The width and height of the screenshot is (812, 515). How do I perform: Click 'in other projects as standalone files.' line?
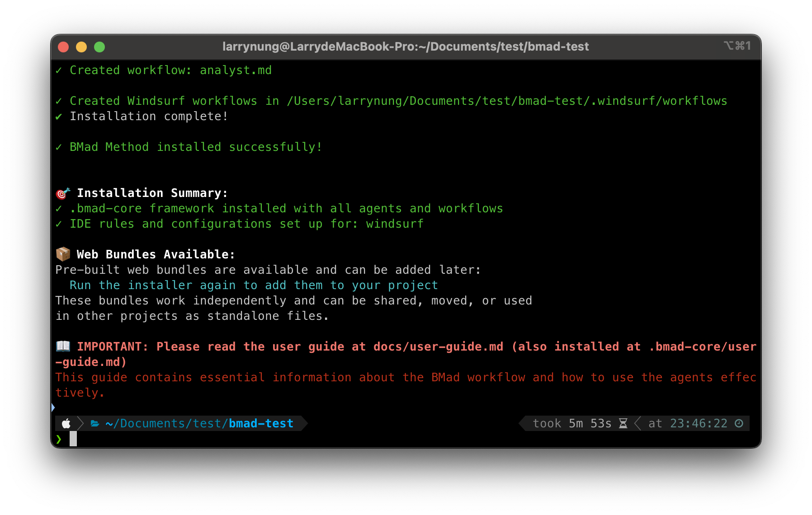pyautogui.click(x=192, y=316)
